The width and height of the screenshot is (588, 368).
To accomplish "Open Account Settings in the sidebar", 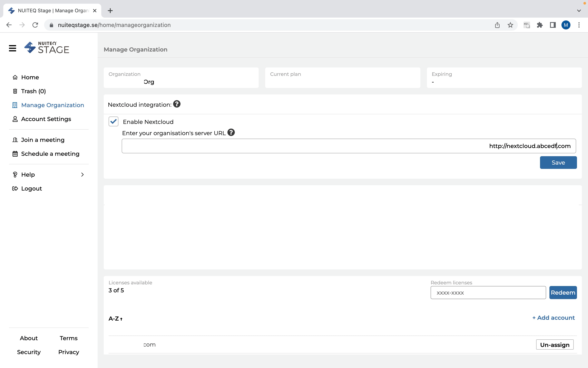I will point(46,119).
